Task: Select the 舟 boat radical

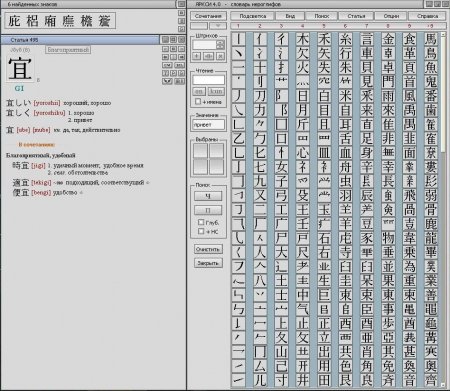Action: 345,167
